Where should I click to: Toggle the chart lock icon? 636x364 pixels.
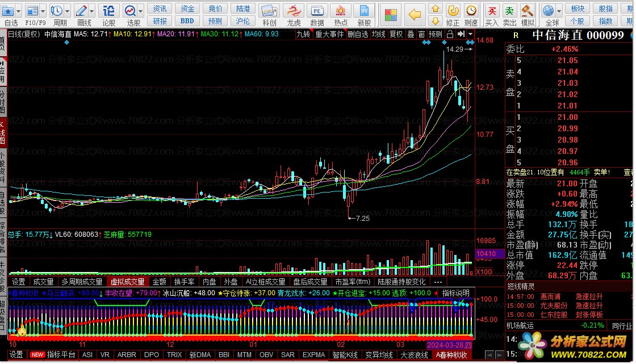450,35
